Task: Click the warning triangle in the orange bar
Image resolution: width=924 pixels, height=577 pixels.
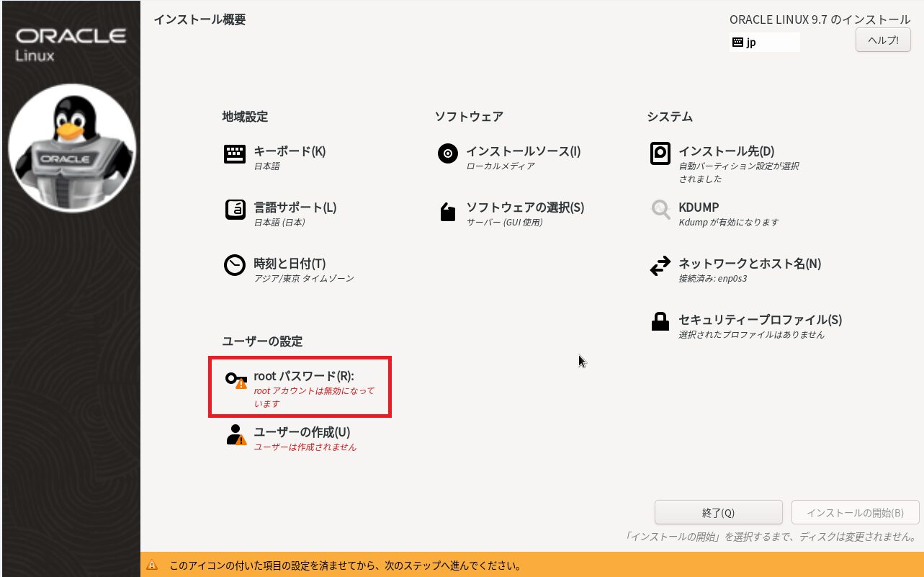Action: [x=153, y=565]
